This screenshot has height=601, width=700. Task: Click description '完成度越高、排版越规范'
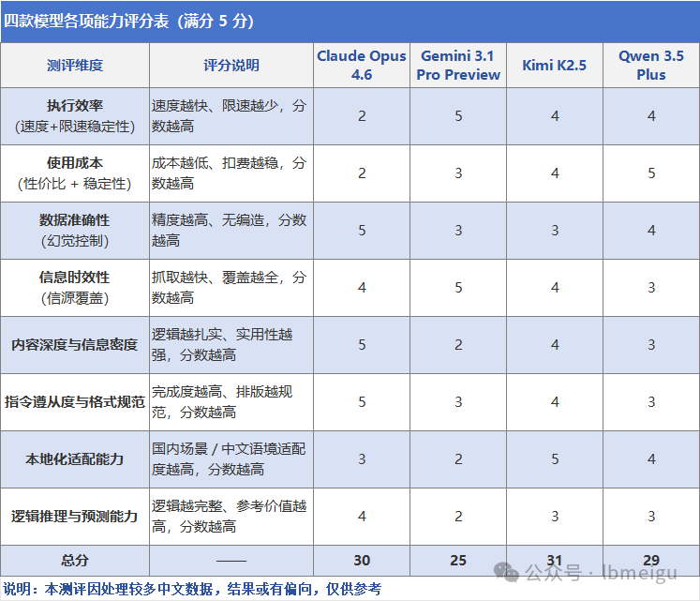pyautogui.click(x=222, y=402)
